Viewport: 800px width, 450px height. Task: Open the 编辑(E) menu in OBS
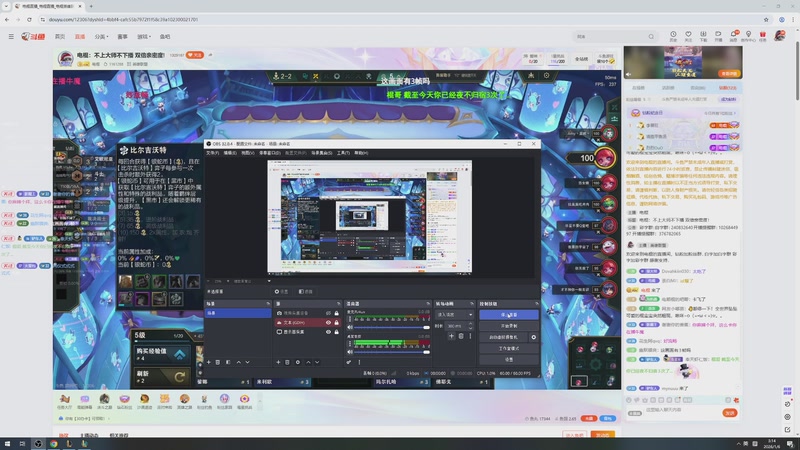click(230, 153)
